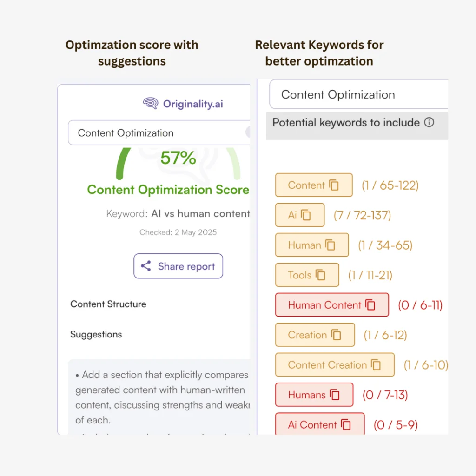Open info tooltip for potential keywords

(x=430, y=123)
